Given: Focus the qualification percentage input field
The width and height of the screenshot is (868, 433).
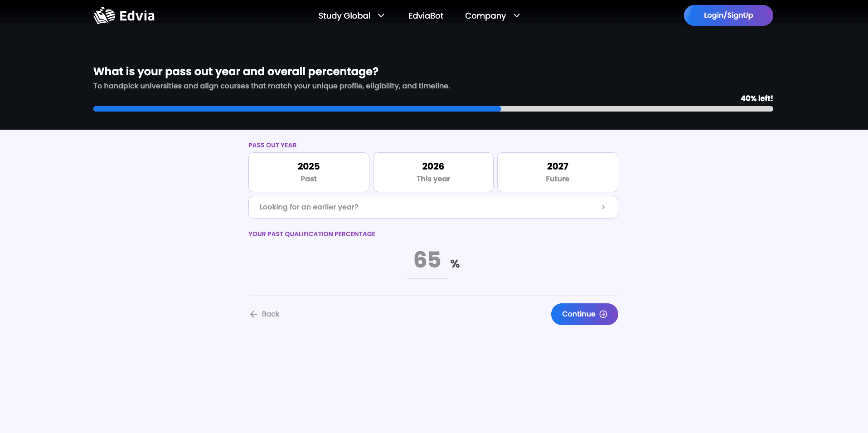Looking at the screenshot, I should tap(427, 260).
